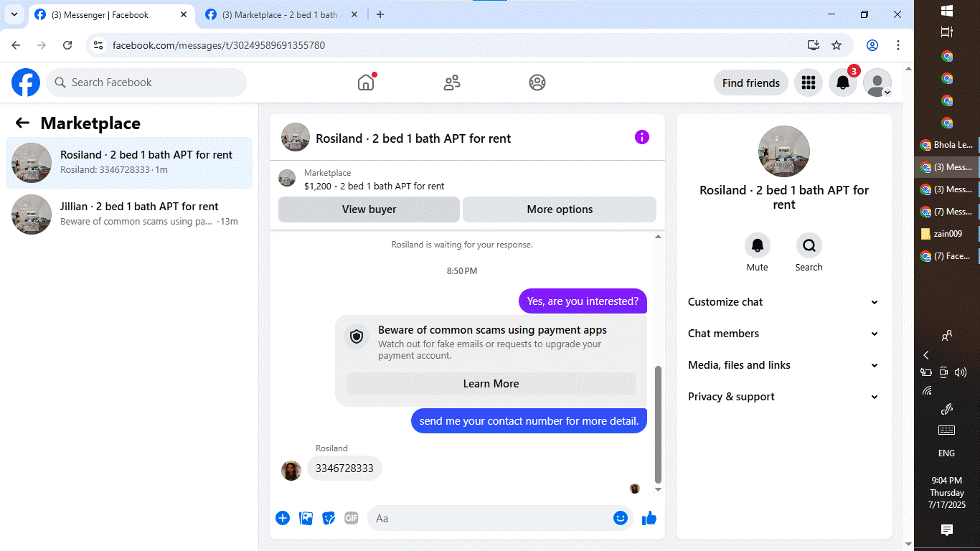Click Learn More on scam warning
Viewport: 980px width, 551px height.
(x=491, y=384)
